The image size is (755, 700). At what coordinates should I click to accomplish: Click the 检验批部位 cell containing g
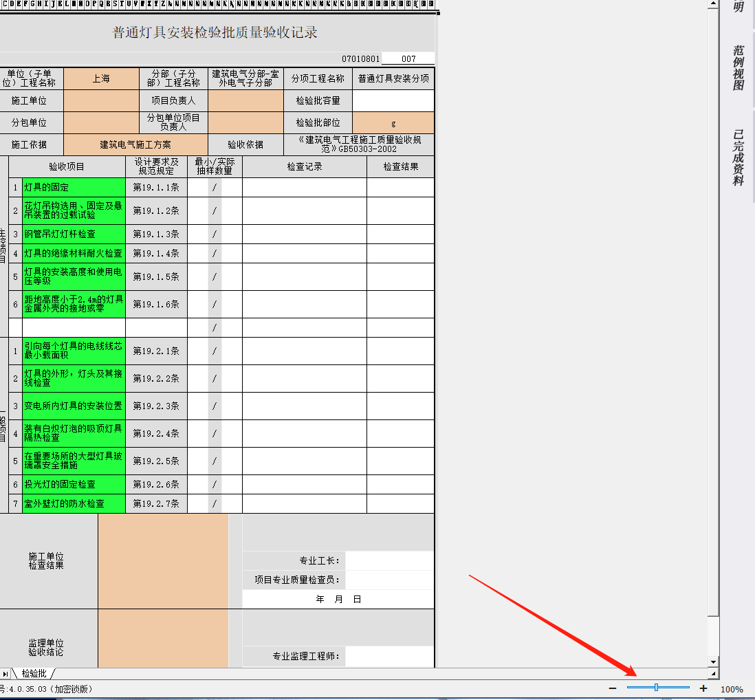coord(393,123)
